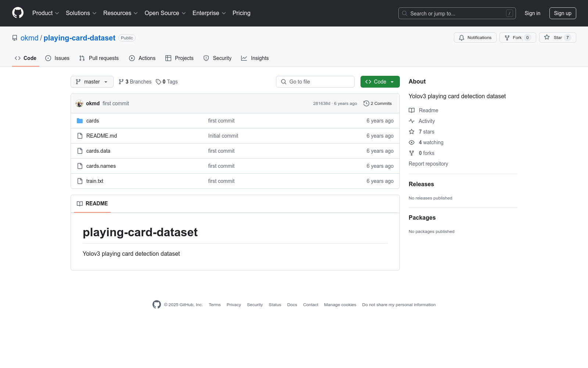Viewport: 588px width, 368px height.
Task: Click the cards.data file icon
Action: point(80,151)
